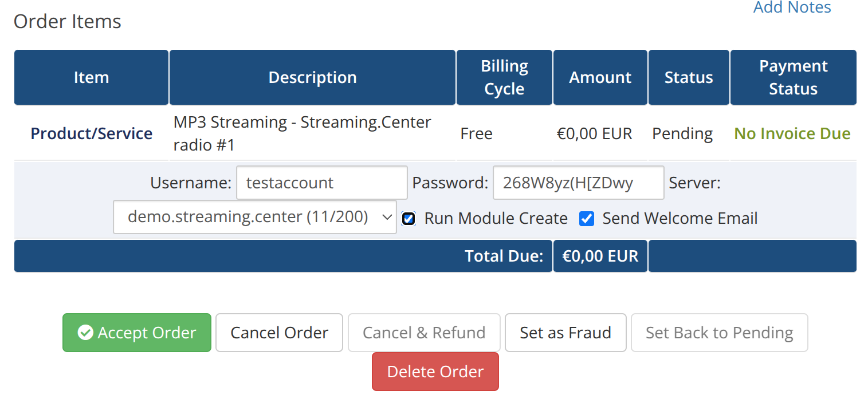868x399 pixels.
Task: Open the Product/Service item link
Action: (x=92, y=133)
